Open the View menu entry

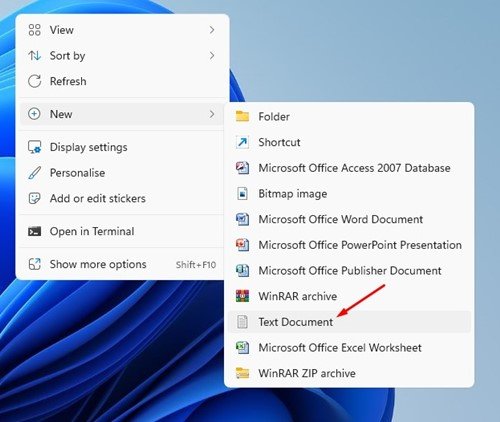point(122,30)
